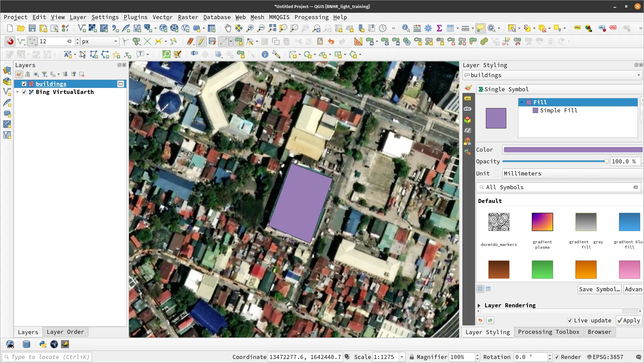Viewport: 644px width, 363px height.
Task: Activate the Measure Line tool
Action: (465, 28)
